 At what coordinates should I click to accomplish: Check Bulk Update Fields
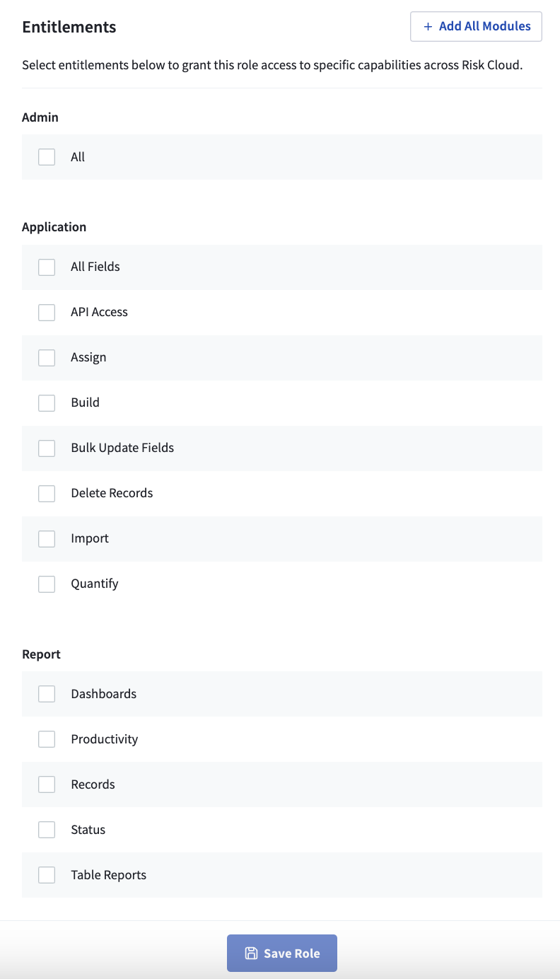coord(47,448)
